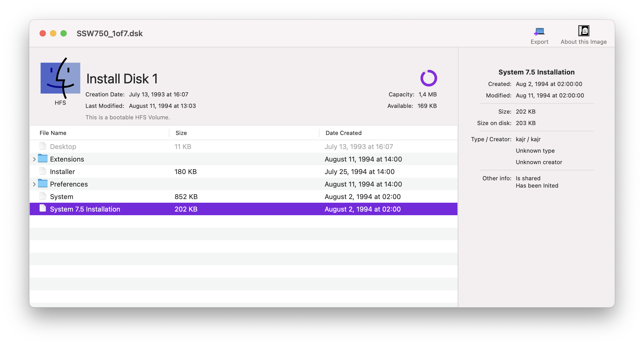This screenshot has height=346, width=644.
Task: Click the 11 KB size cell
Action: (183, 147)
